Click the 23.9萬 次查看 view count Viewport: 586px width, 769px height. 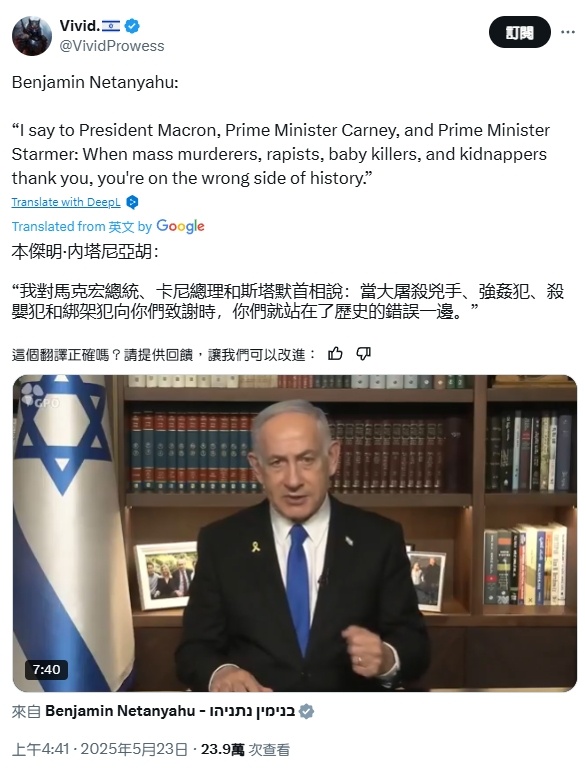(245, 749)
